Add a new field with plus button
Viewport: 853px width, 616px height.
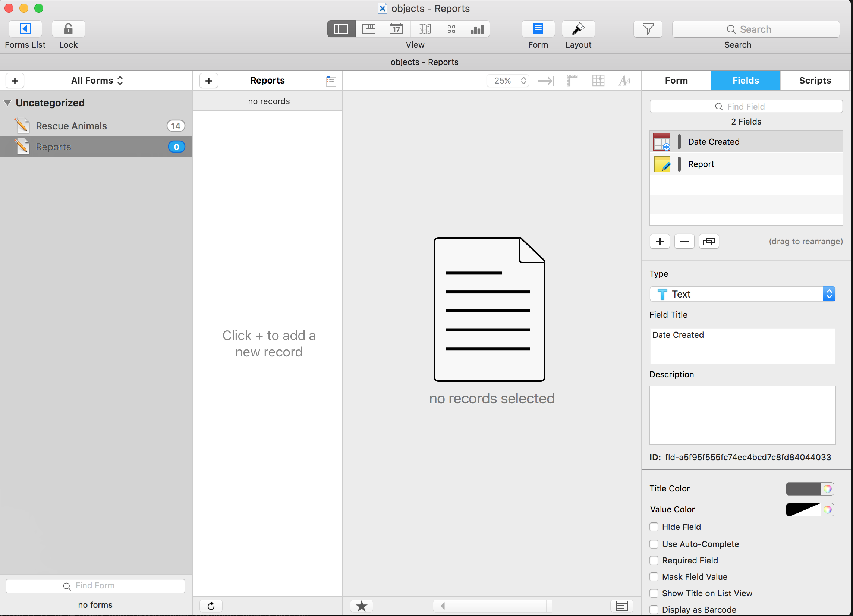click(x=659, y=241)
